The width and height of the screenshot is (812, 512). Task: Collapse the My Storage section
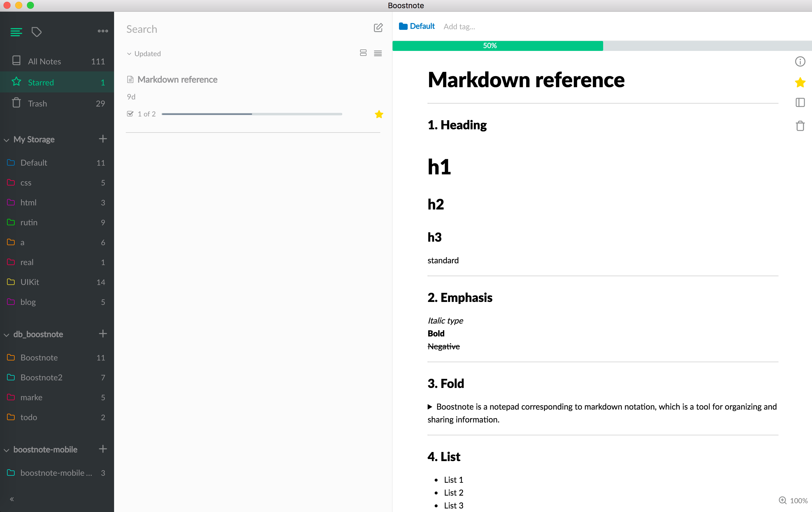(x=6, y=140)
